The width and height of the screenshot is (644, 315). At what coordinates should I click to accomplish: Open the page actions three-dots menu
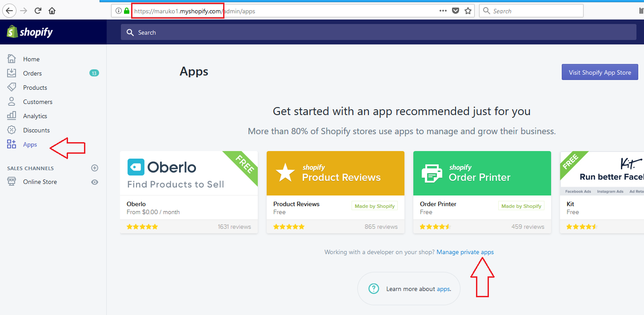tap(443, 11)
